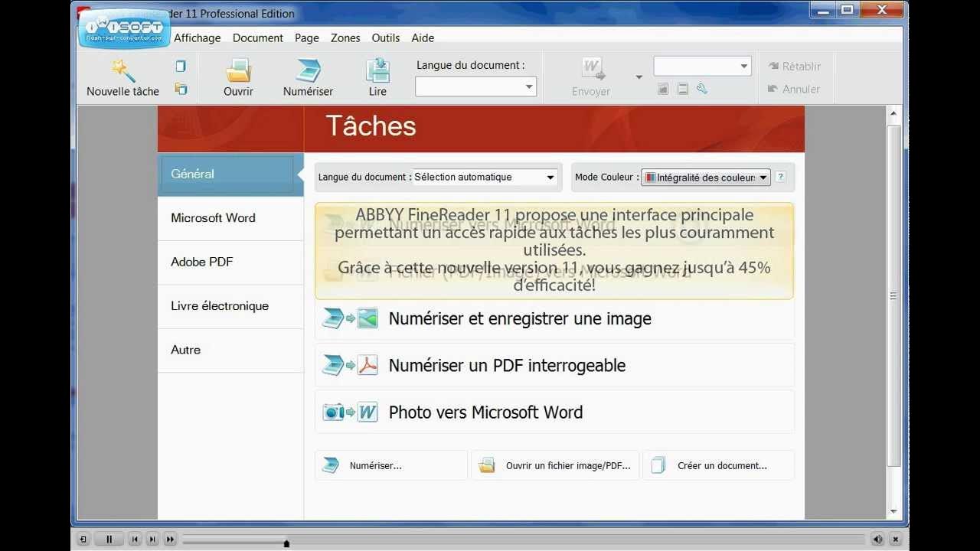Open the Zones menu
Image resolution: width=980 pixels, height=551 pixels.
tap(345, 37)
